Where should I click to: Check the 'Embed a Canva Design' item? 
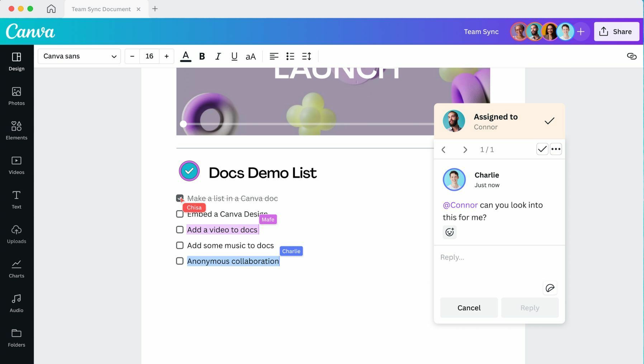pos(180,214)
